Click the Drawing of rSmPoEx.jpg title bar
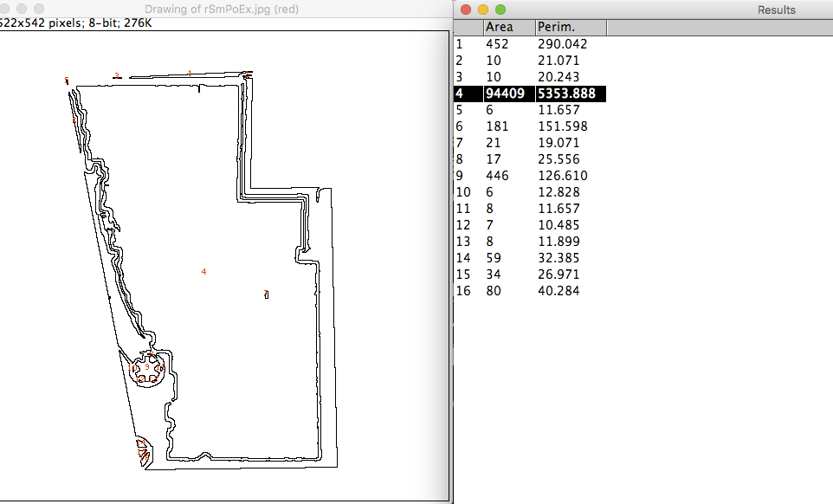Screen dimensions: 833x504 pyautogui.click(x=222, y=9)
